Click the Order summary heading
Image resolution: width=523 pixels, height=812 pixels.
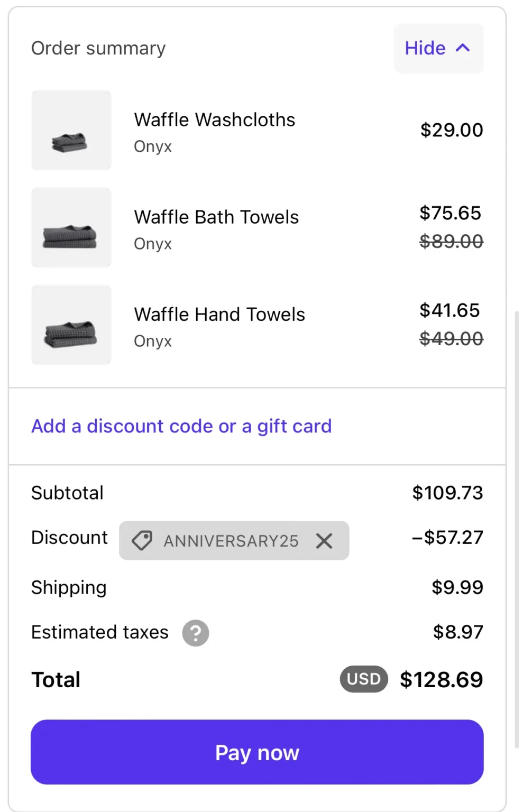tap(98, 48)
